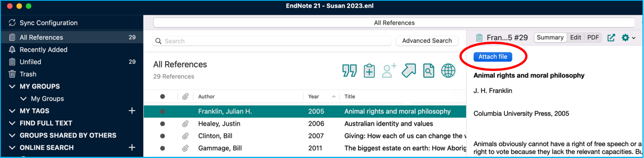Collapse GROUPS SHARED BY OTHERS section
Screen dimensions: 644x158
point(12,135)
